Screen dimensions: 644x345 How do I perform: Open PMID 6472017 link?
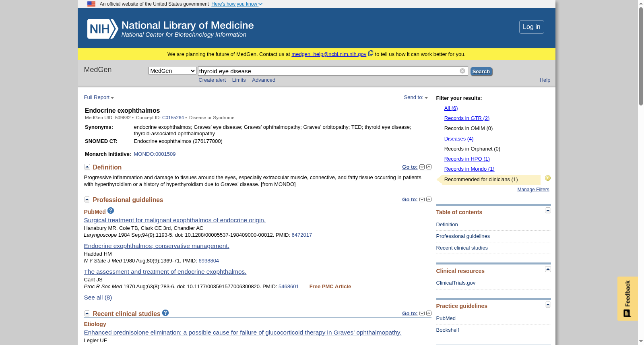click(301, 235)
